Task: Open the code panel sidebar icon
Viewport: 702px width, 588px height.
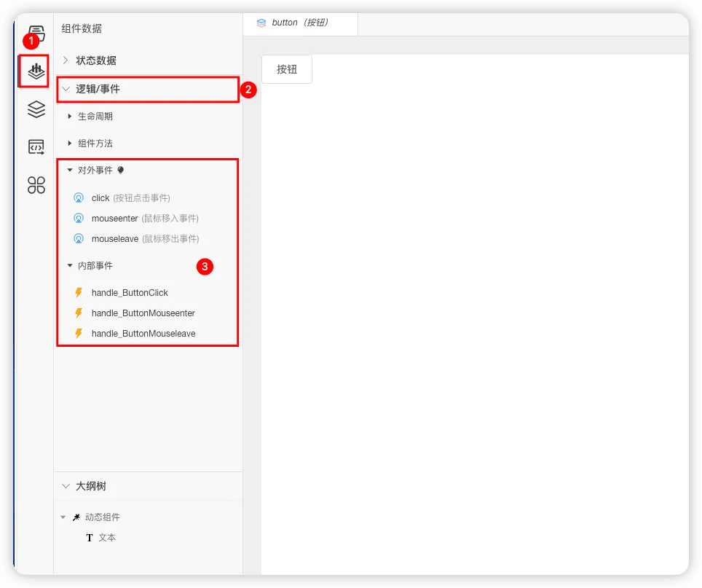Action: tap(36, 147)
